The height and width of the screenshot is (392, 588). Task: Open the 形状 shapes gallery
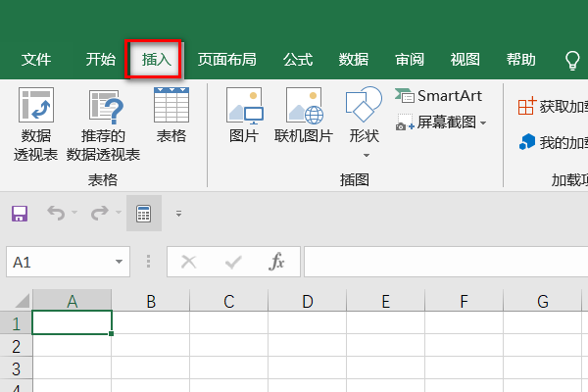[x=365, y=116]
